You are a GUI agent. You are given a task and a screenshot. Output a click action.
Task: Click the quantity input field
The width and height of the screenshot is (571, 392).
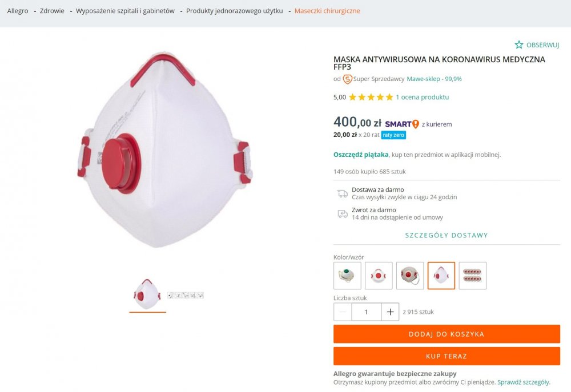[366, 312]
